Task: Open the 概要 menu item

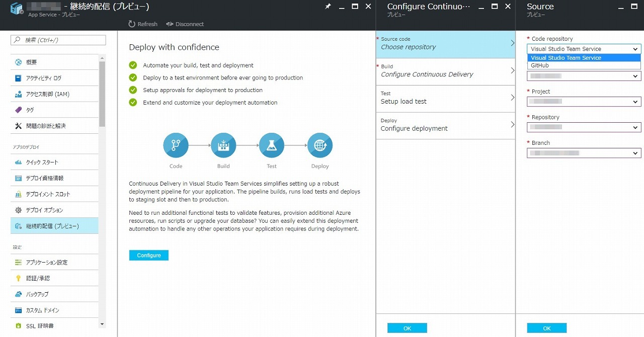Action: pos(54,62)
